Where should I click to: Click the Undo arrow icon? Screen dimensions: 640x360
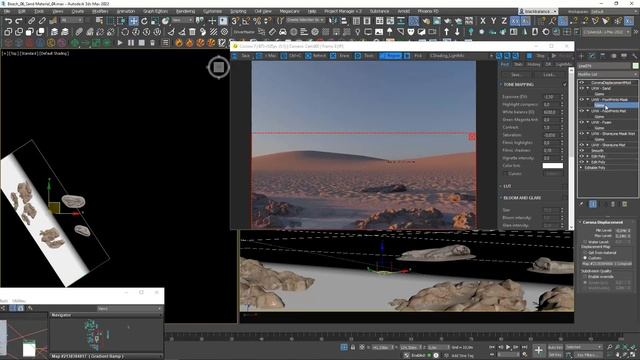[x=8, y=21]
